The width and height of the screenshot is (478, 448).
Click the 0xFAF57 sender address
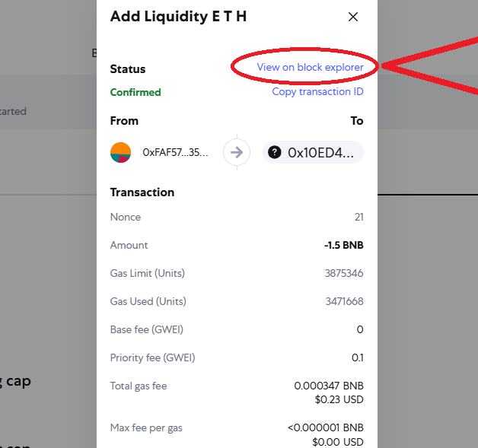175,152
